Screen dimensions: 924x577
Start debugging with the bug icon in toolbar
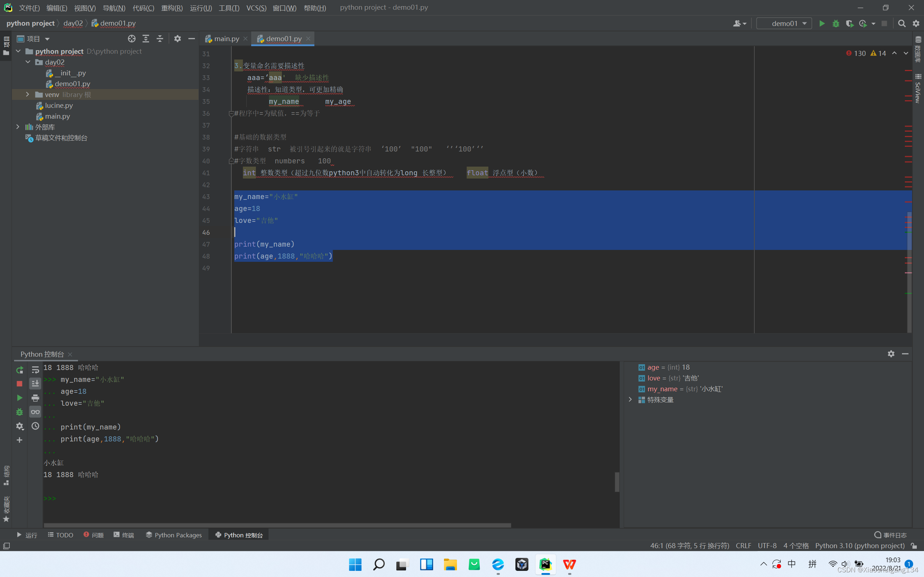click(836, 23)
